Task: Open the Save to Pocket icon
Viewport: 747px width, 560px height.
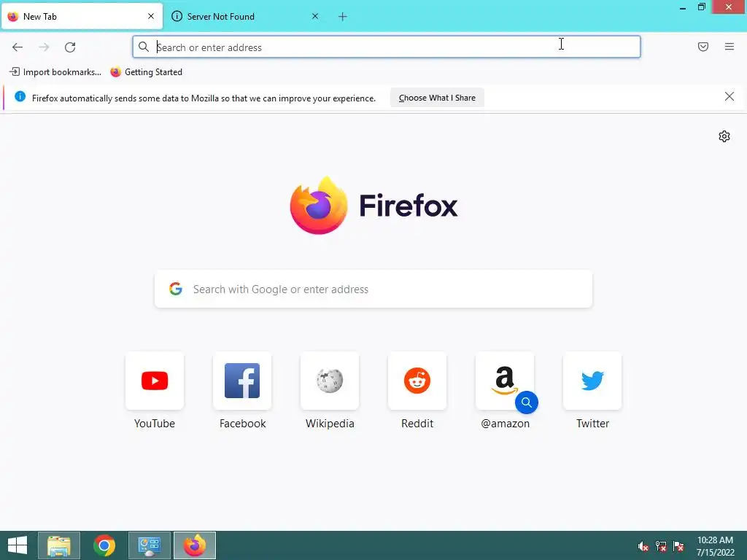Action: 703,47
